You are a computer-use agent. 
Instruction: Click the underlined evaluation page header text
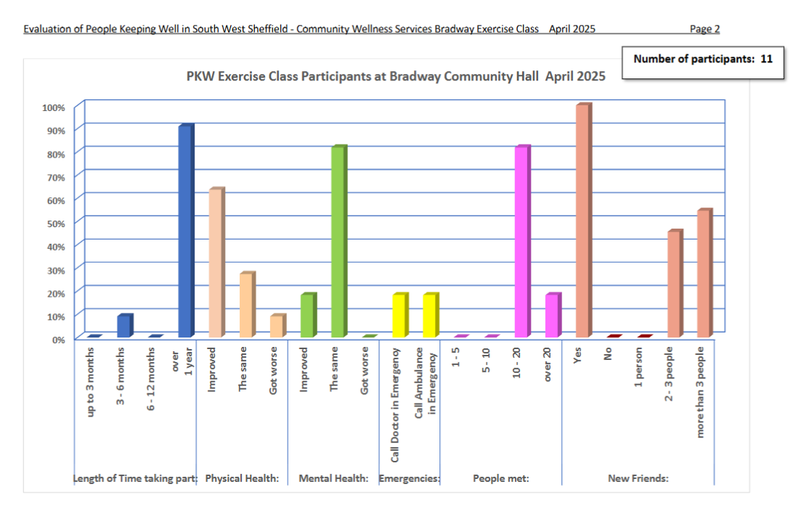(281, 29)
